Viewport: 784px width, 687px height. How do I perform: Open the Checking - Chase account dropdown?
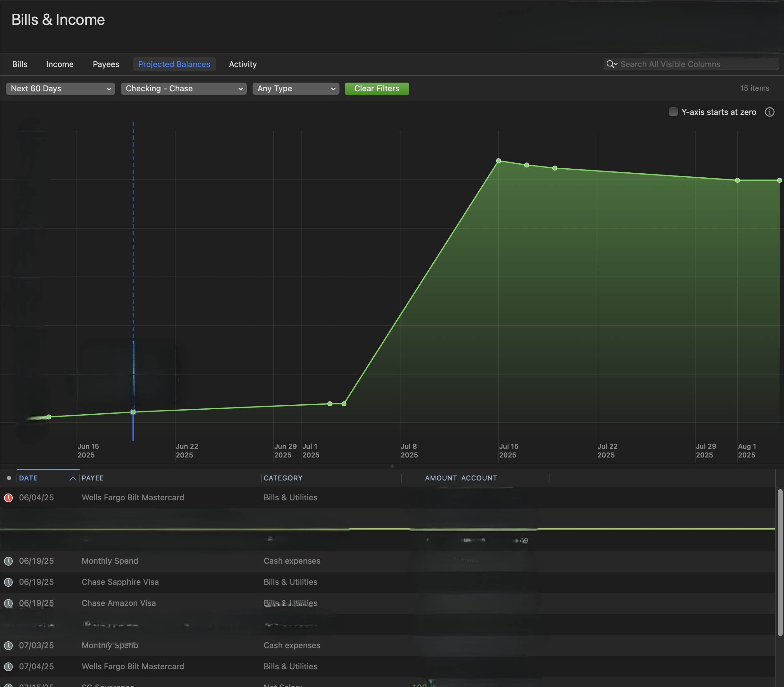(184, 89)
